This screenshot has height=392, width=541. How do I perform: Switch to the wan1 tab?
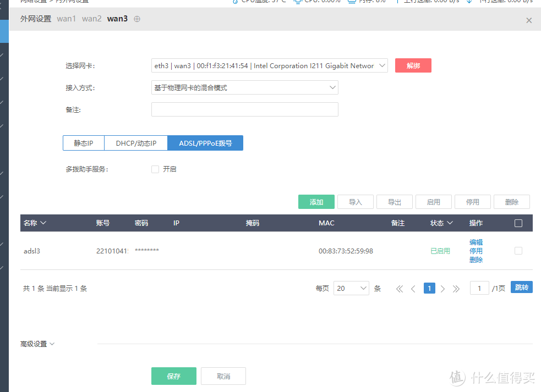(66, 19)
